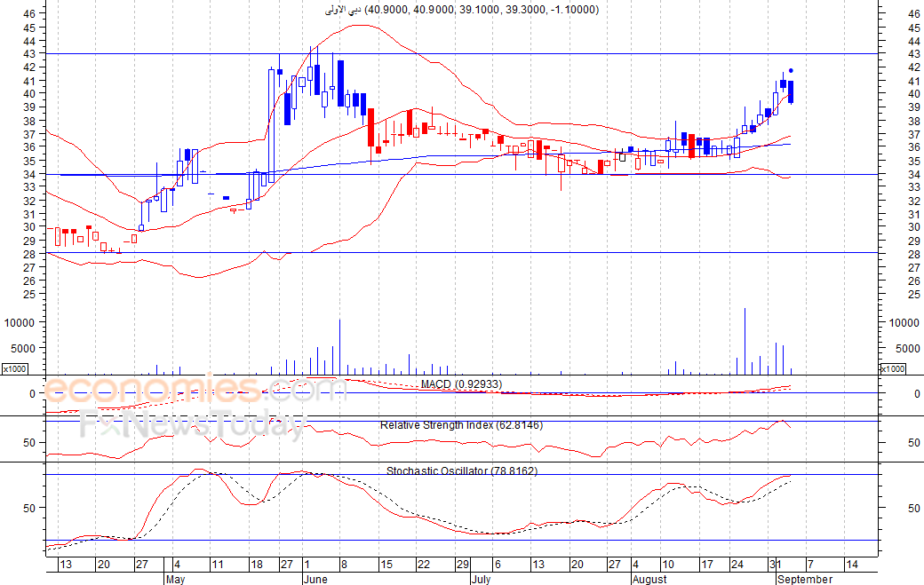
Task: Select the May month label on time axis
Action: [x=174, y=579]
